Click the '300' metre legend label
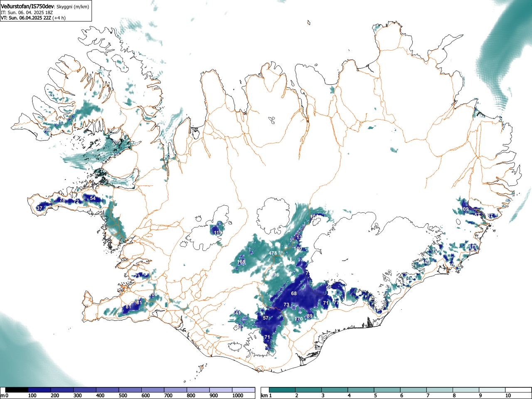532x399 pixels. 78,396
